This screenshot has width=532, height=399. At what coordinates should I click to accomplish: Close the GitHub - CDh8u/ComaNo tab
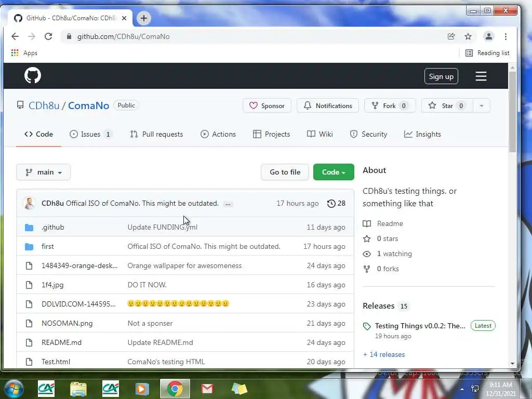[x=124, y=18]
